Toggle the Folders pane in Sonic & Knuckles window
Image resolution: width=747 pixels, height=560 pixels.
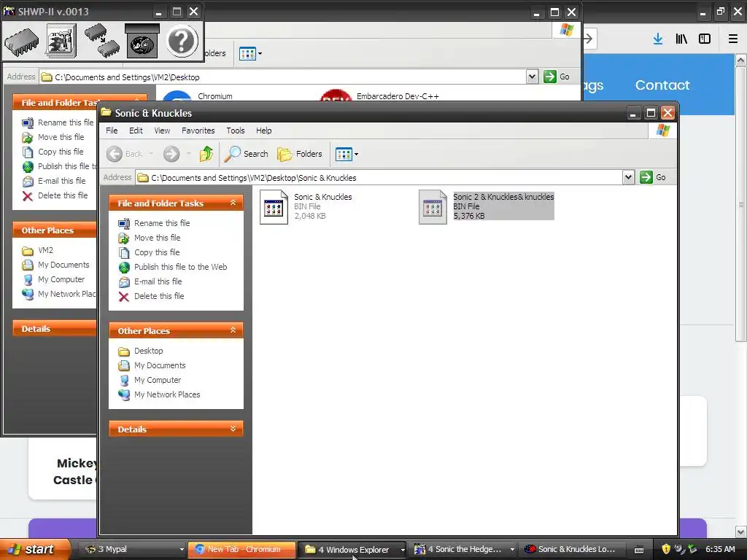click(x=300, y=154)
